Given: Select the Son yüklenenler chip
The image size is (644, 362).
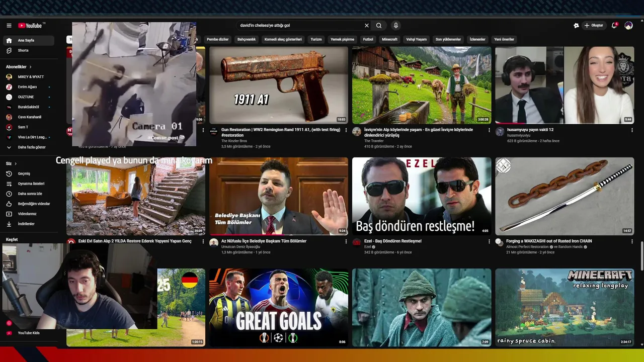Looking at the screenshot, I should (448, 39).
